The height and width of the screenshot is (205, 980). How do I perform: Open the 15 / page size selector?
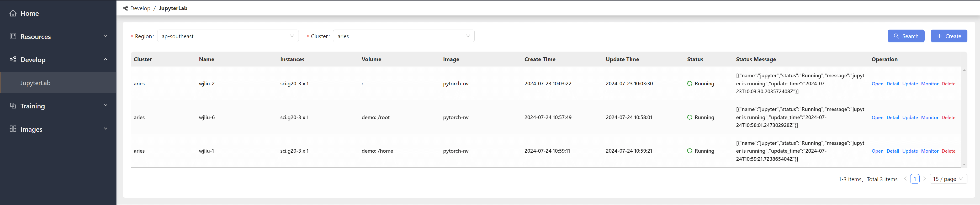point(949,179)
